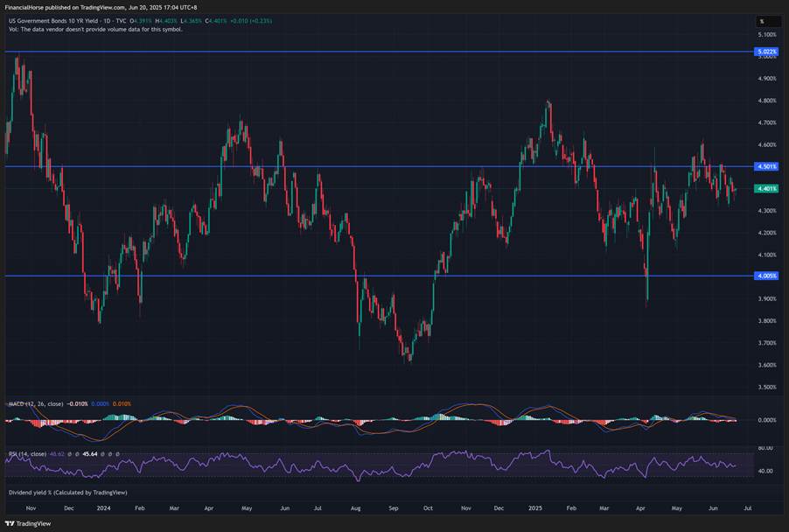Click the 40.00 RSI scale label
This screenshot has height=532, width=789.
tap(765, 471)
